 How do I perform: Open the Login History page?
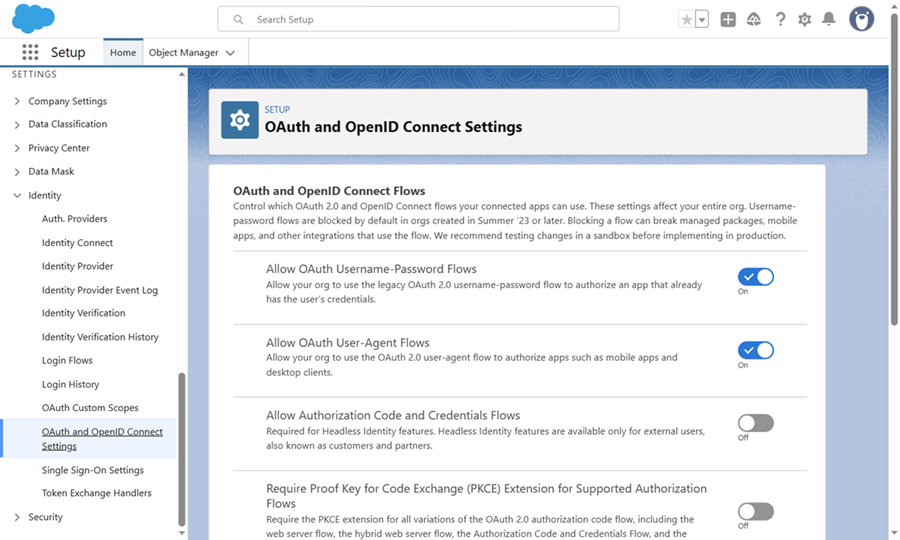70,384
